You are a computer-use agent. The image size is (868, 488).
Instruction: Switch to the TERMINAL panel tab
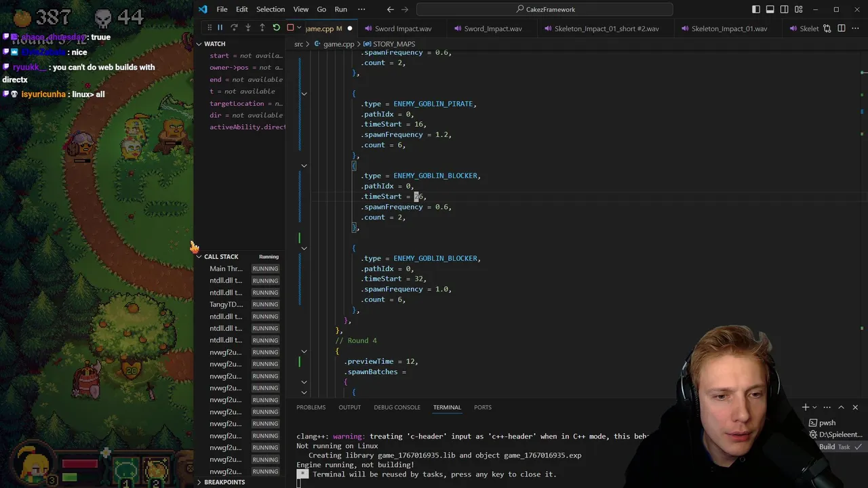pyautogui.click(x=447, y=407)
